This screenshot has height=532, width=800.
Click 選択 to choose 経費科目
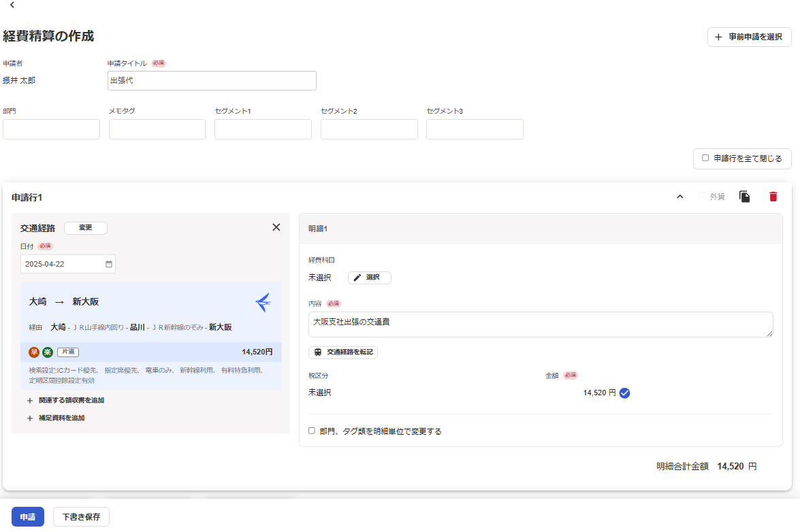coord(370,277)
